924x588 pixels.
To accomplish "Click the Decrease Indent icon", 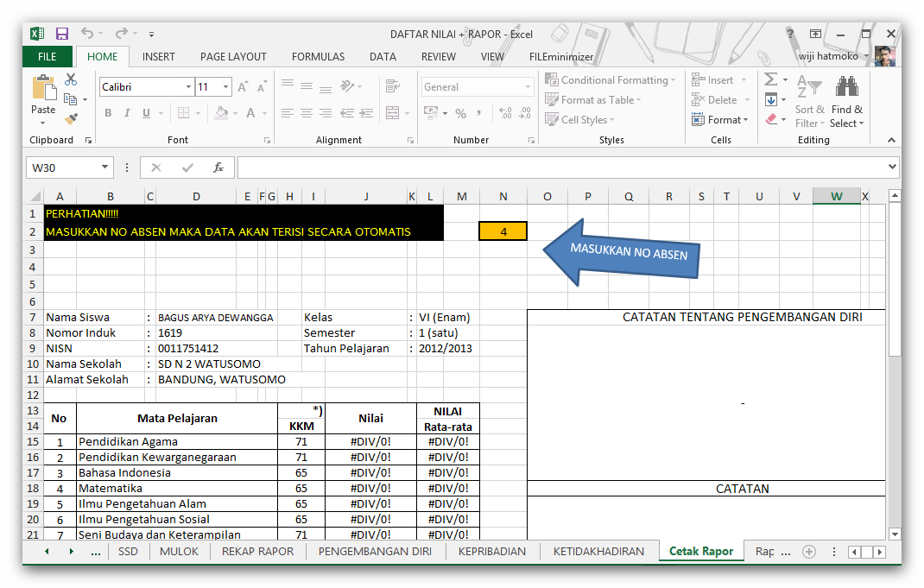I will (347, 112).
